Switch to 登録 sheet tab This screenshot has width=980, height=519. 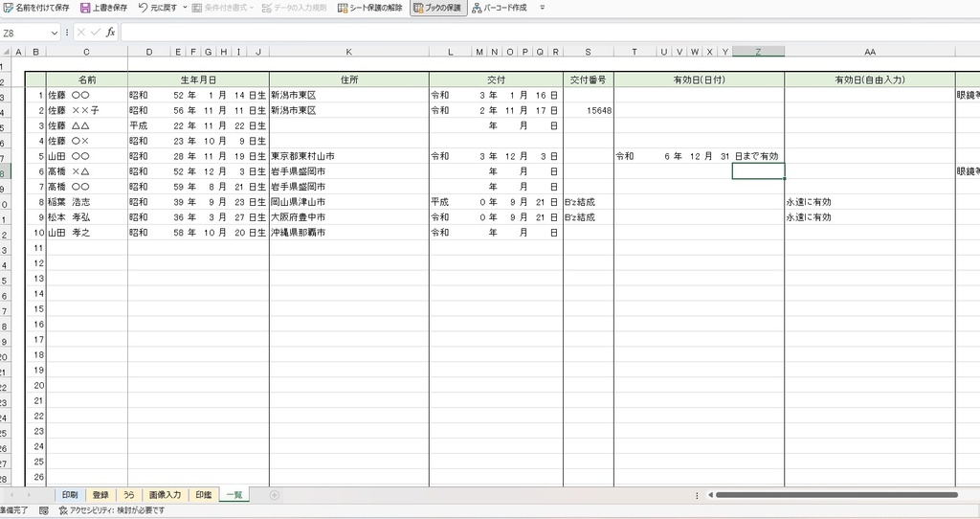100,495
